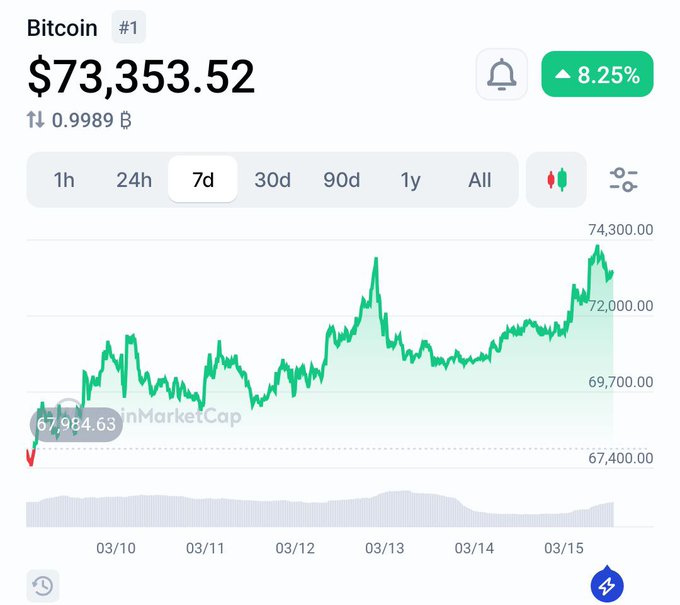The image size is (680, 605).
Task: Open chart settings sliders icon
Action: tap(624, 180)
